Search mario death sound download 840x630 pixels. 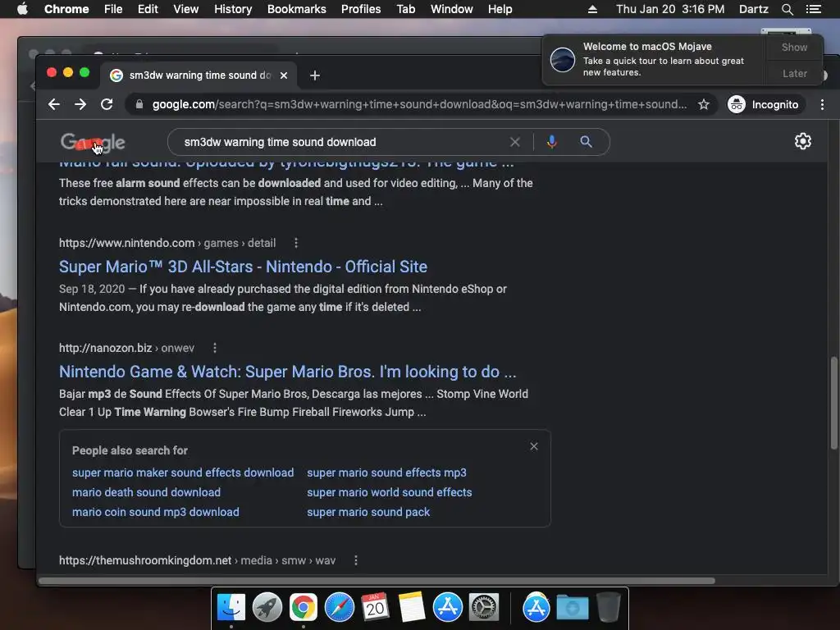[x=146, y=492]
